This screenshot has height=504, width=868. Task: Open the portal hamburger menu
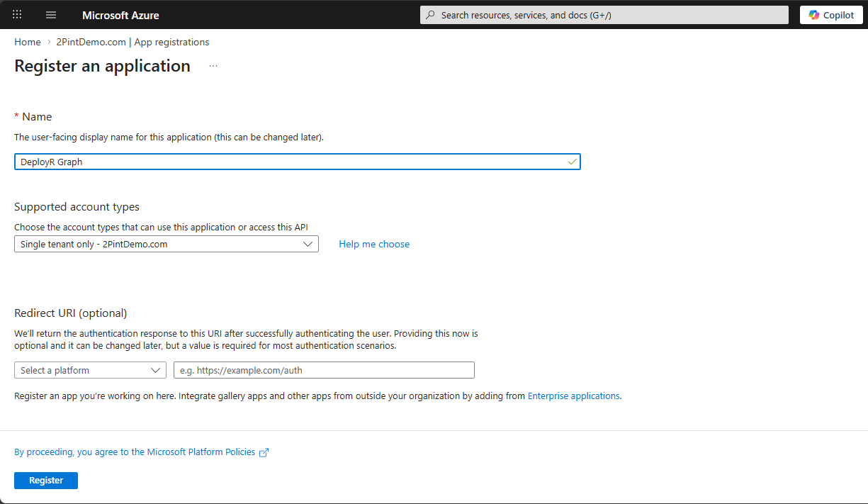click(50, 15)
